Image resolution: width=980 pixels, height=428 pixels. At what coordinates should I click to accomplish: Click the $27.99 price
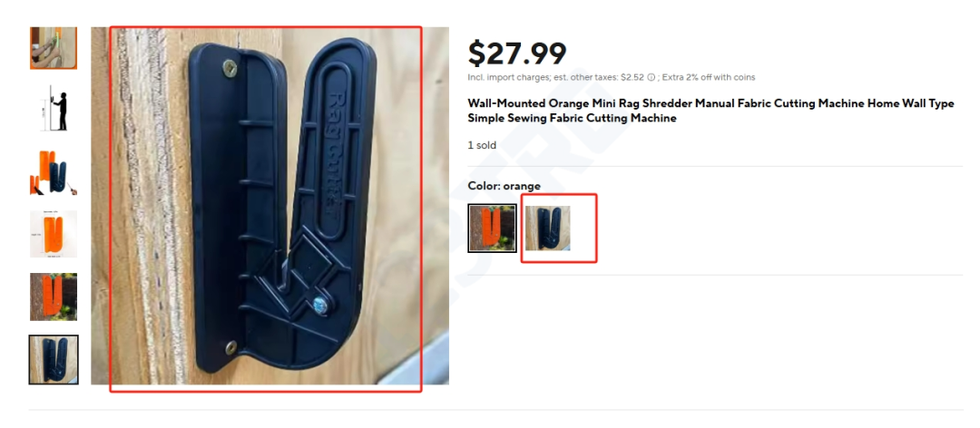[517, 53]
